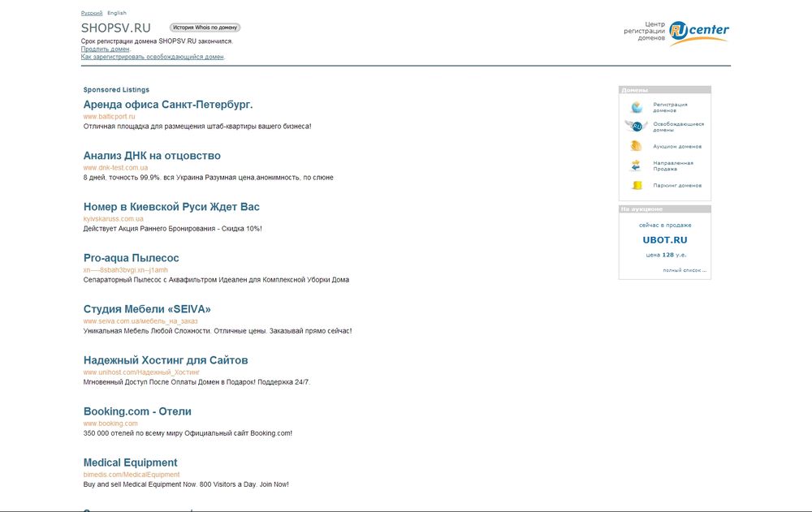This screenshot has height=512, width=812.
Task: Click the domain parking yellow icon
Action: coord(637,185)
